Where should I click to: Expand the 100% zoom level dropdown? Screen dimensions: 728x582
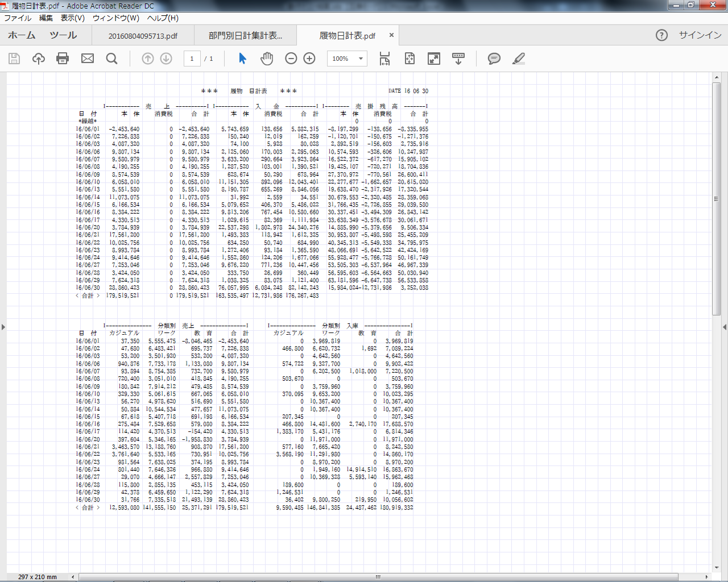[x=360, y=59]
